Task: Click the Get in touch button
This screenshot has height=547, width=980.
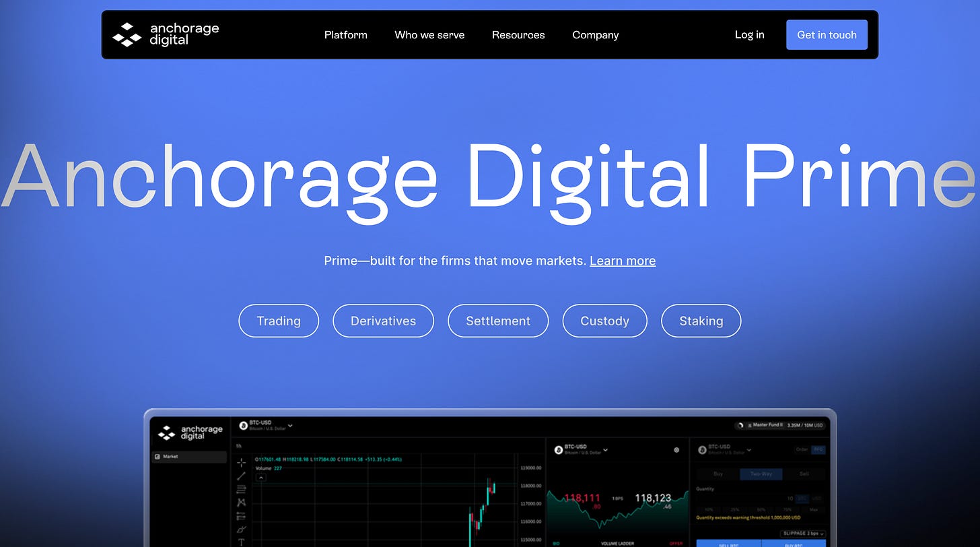Action: pos(827,34)
